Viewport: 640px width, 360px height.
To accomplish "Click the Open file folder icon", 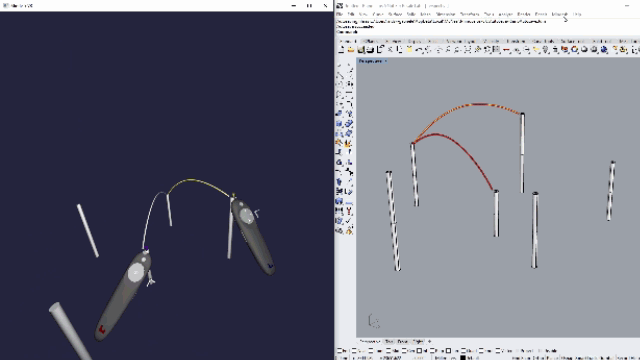I will (351, 50).
